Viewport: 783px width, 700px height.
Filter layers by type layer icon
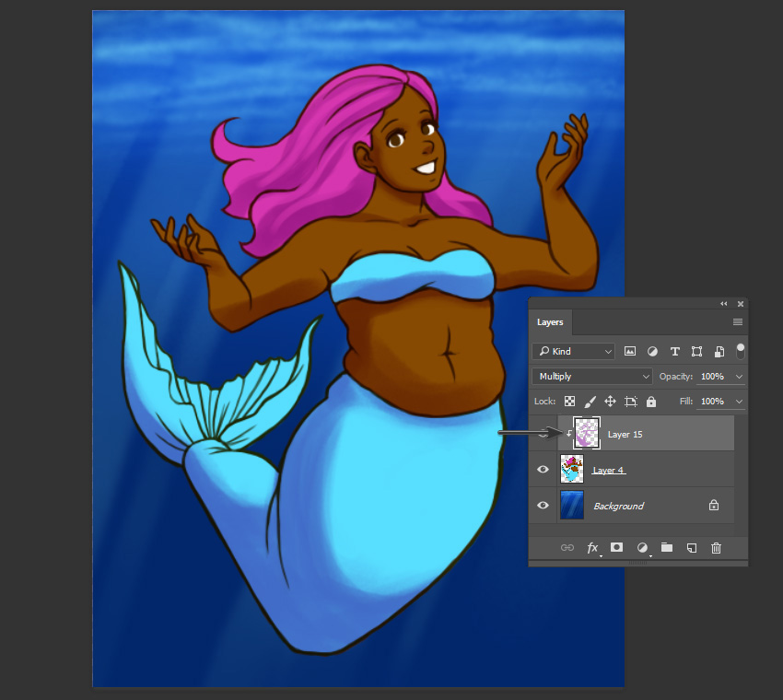tap(674, 352)
